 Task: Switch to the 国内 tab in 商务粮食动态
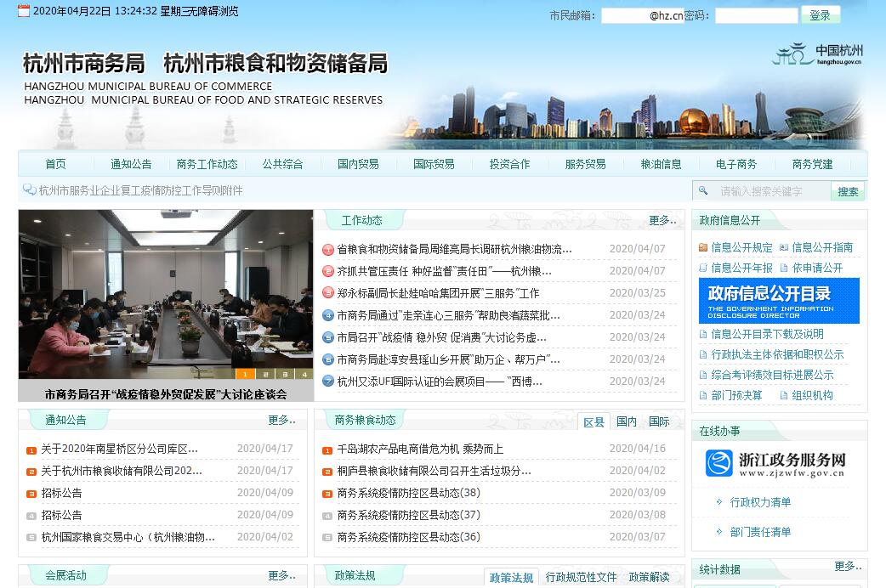[627, 421]
